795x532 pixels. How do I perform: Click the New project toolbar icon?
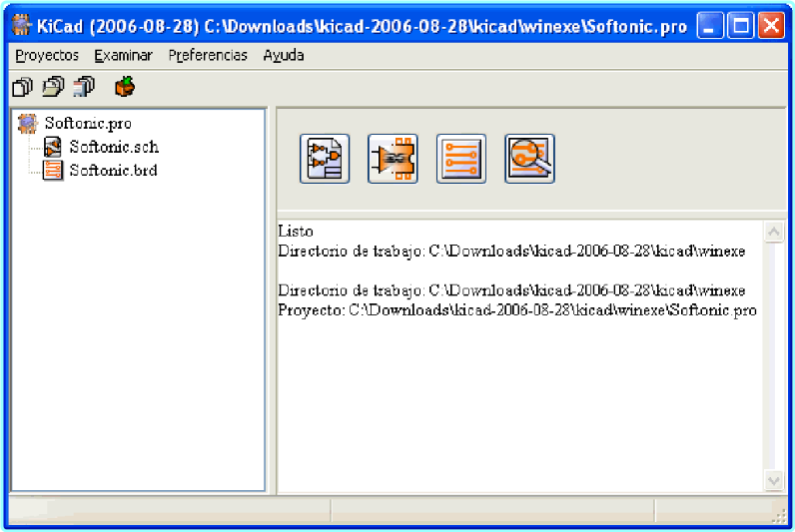(22, 87)
